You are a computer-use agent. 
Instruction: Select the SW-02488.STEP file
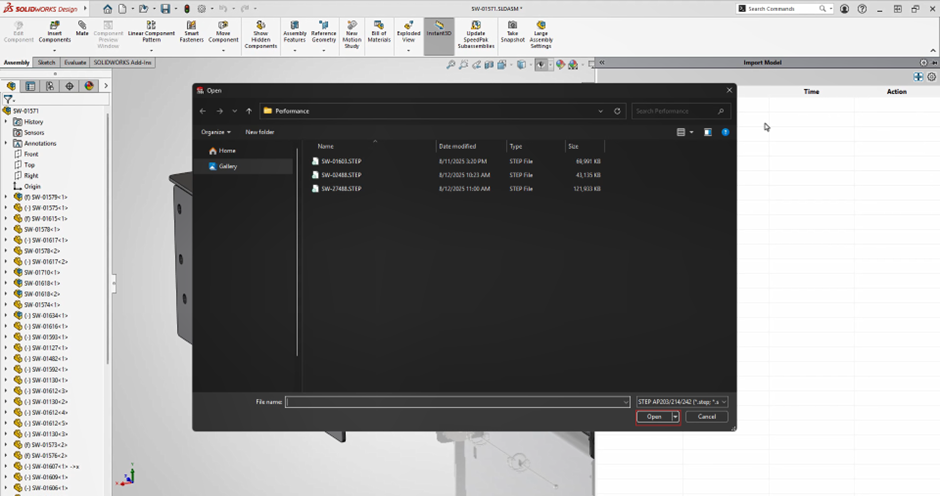(x=341, y=175)
